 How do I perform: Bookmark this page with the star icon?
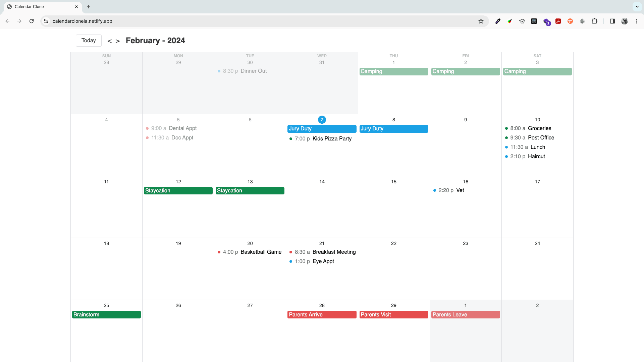481,21
